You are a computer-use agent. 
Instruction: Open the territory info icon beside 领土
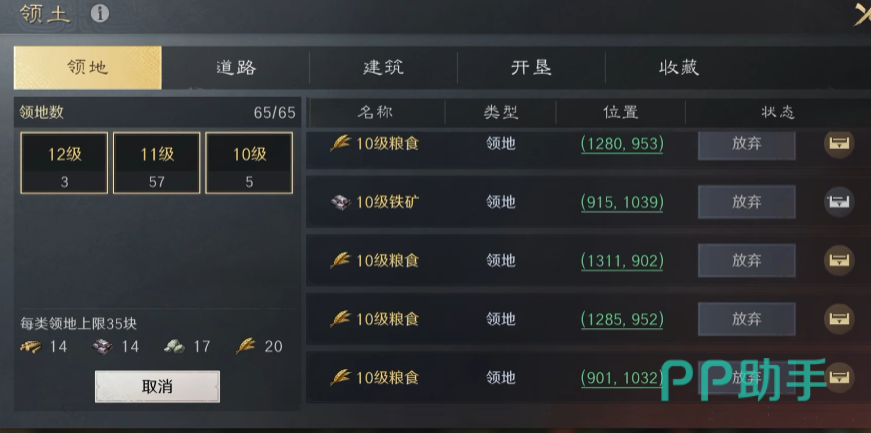pos(100,13)
